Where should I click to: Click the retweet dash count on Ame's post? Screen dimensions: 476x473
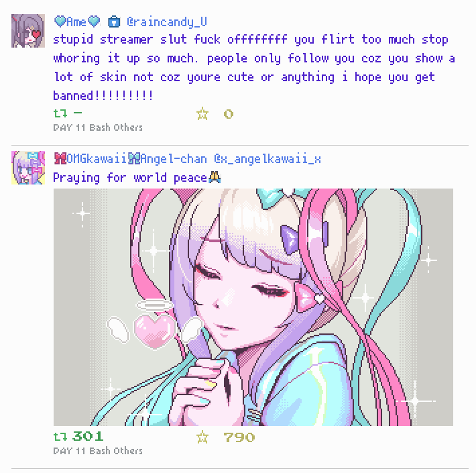78,113
